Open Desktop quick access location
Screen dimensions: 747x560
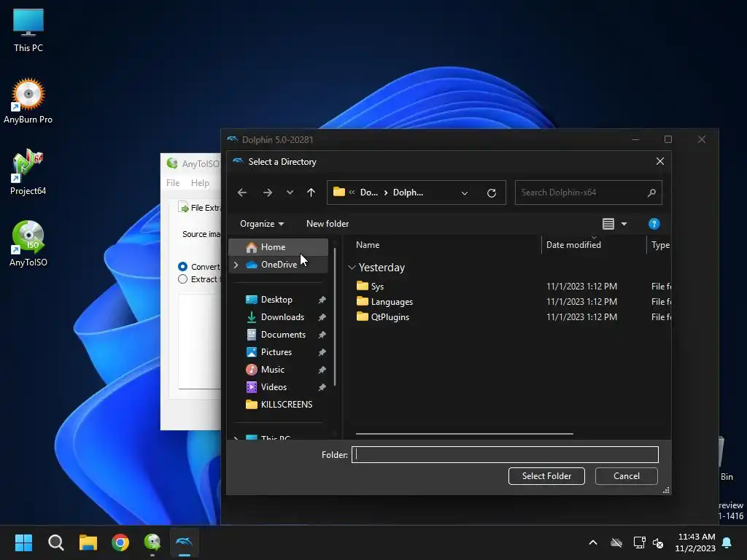click(276, 300)
